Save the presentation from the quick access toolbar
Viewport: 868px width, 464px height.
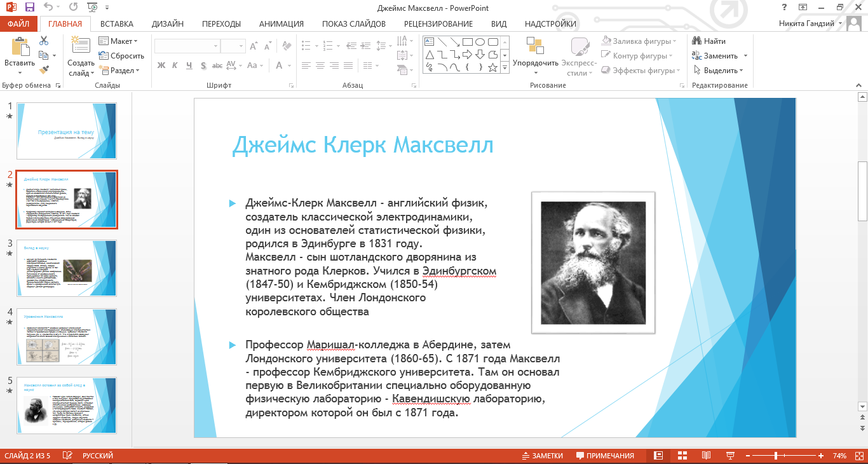coord(30,8)
